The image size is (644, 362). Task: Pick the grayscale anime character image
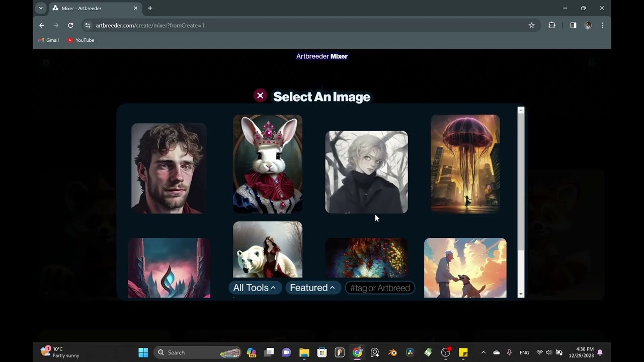pyautogui.click(x=367, y=172)
